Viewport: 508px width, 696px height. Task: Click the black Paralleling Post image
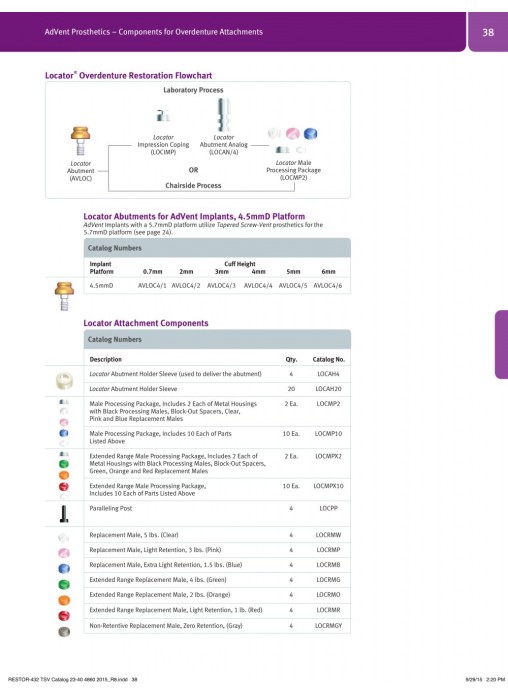tap(64, 514)
